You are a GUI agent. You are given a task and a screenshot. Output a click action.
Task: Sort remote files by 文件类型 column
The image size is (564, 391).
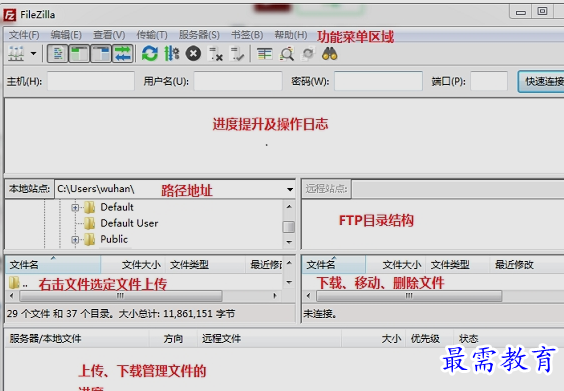pos(458,265)
